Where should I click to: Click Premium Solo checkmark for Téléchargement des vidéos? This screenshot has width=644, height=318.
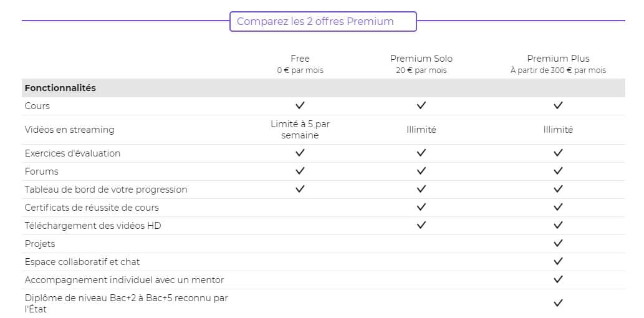[421, 225]
